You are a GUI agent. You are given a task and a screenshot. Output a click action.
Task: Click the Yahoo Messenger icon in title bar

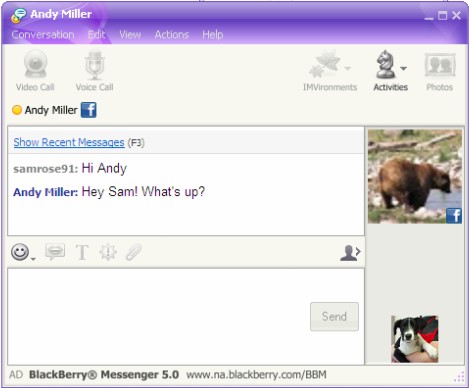(18, 15)
